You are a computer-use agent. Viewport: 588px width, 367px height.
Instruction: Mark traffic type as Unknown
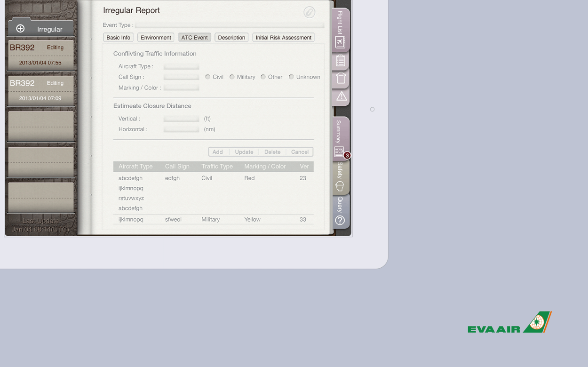(291, 77)
